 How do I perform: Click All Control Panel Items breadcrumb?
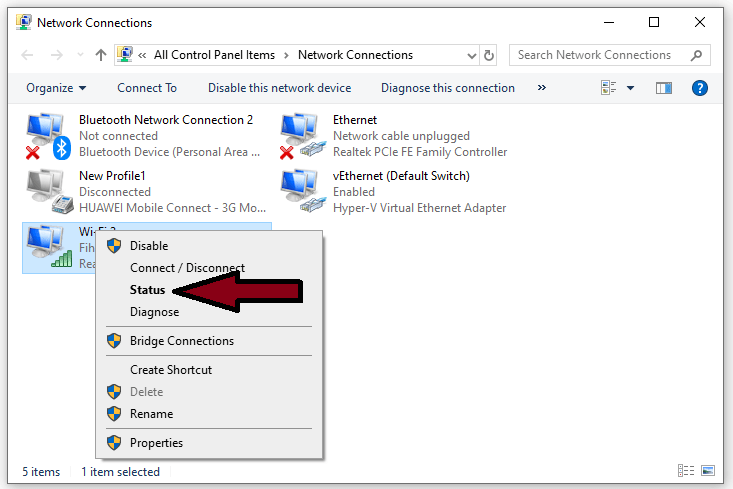(214, 55)
